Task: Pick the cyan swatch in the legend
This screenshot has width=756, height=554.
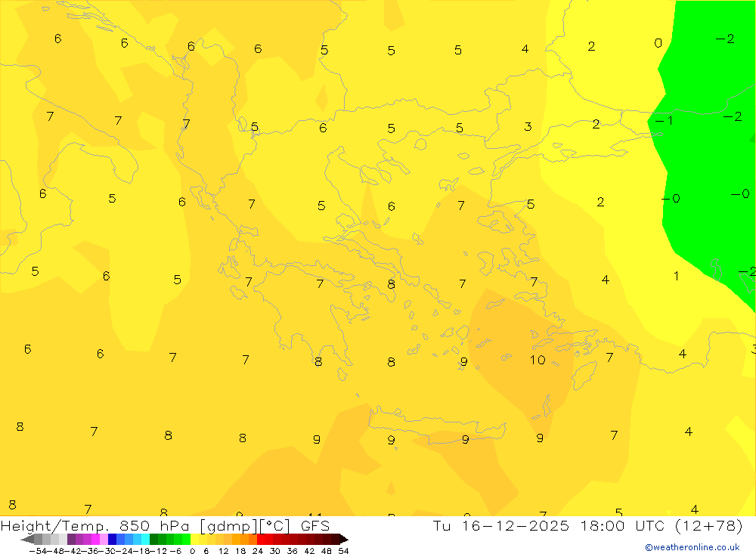Action: pos(145,539)
